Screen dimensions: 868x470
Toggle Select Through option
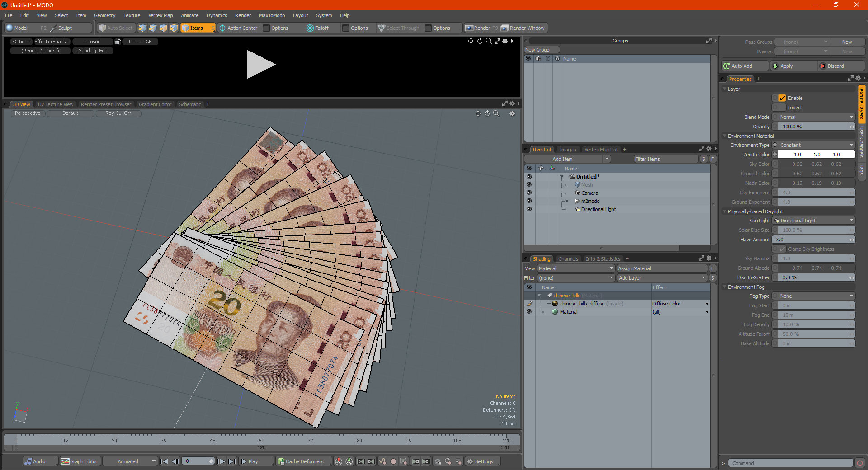point(399,28)
